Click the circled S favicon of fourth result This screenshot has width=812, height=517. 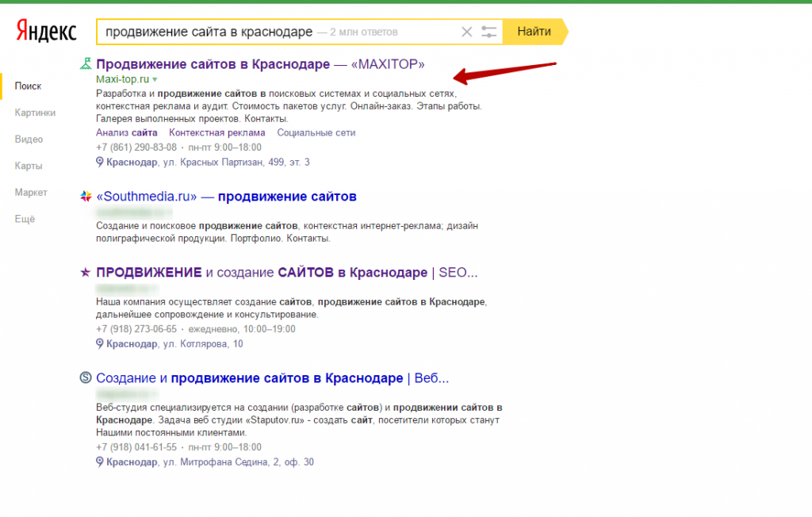(86, 377)
